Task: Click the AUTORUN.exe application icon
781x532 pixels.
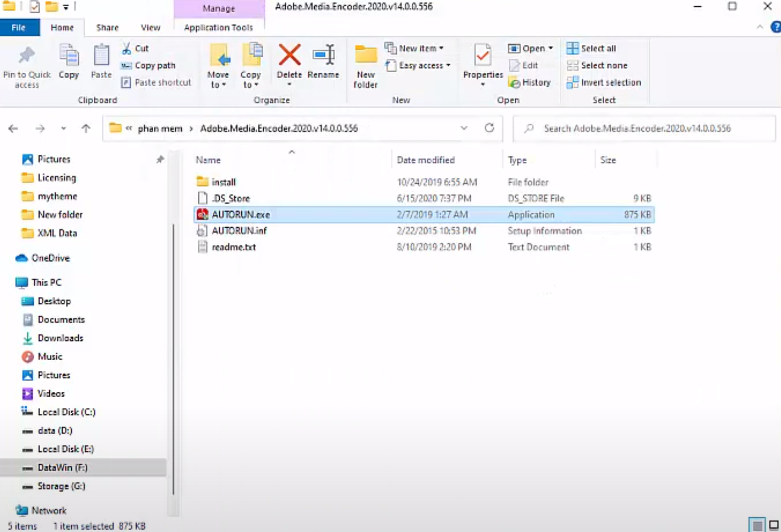Action: point(202,214)
